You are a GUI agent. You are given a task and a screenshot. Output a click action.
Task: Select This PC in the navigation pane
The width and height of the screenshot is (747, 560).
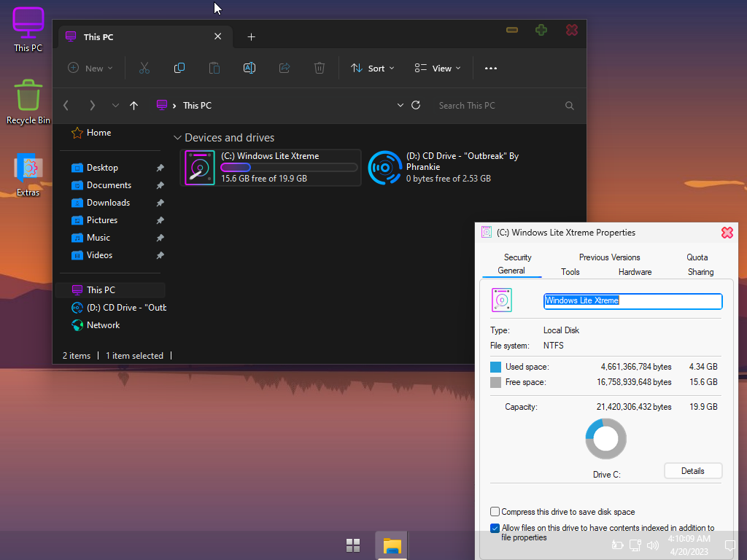point(111,290)
